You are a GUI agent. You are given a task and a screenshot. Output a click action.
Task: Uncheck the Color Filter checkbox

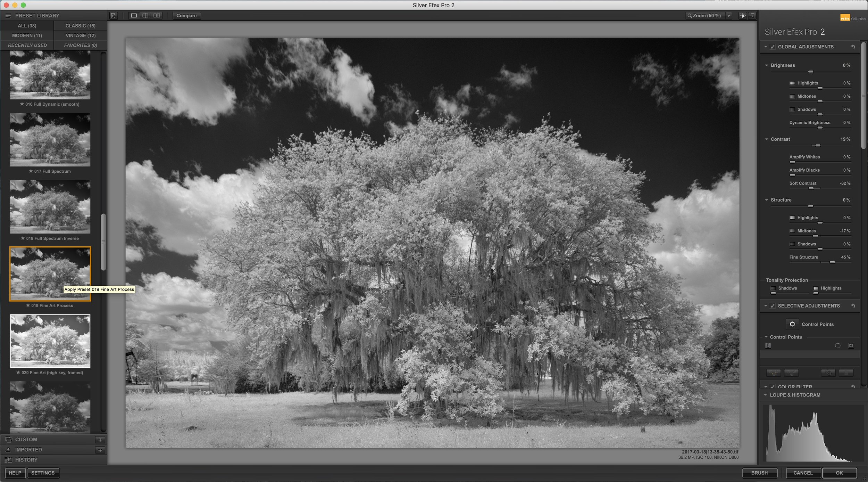(773, 386)
